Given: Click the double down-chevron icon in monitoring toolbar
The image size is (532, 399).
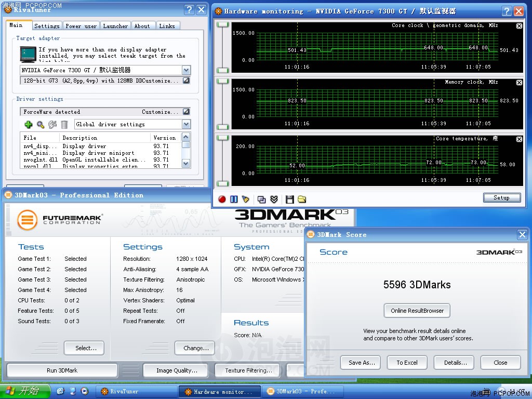Looking at the screenshot, I should coord(274,199).
